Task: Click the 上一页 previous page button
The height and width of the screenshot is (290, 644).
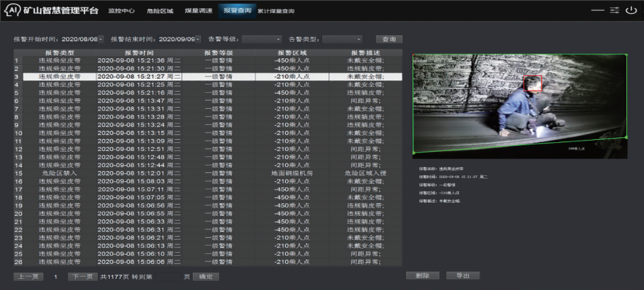Action: point(29,277)
